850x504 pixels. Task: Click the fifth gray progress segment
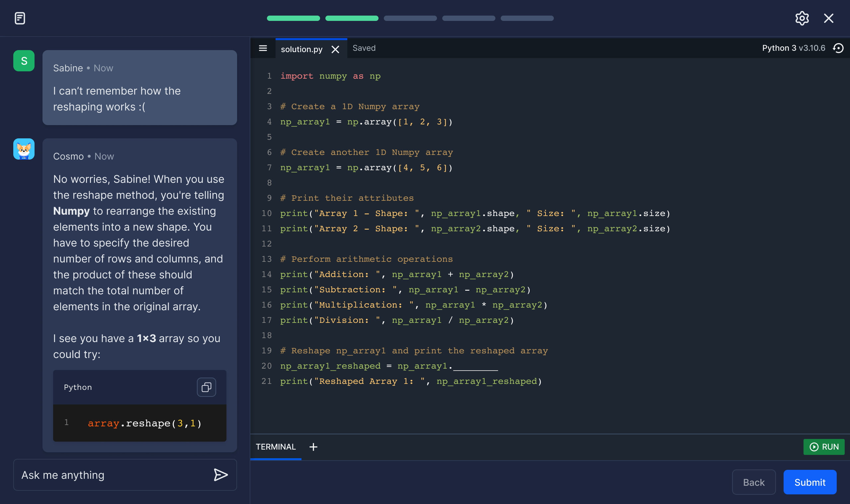pos(527,18)
